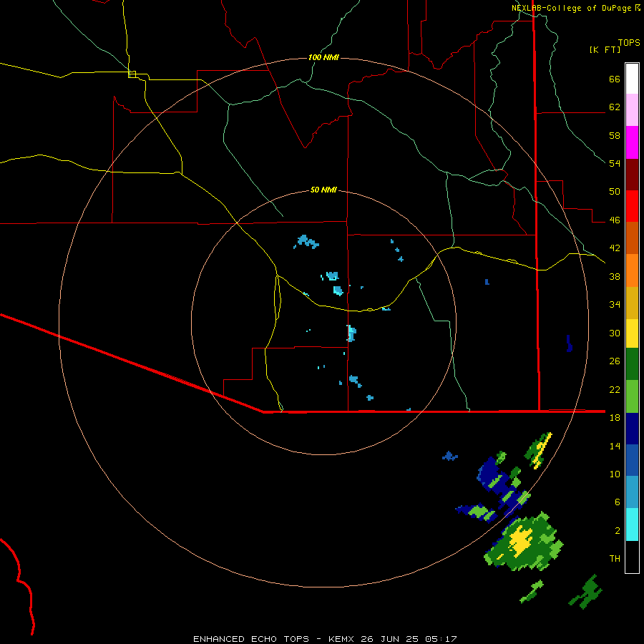
Task: Click the legend value "46"
Action: [615, 220]
